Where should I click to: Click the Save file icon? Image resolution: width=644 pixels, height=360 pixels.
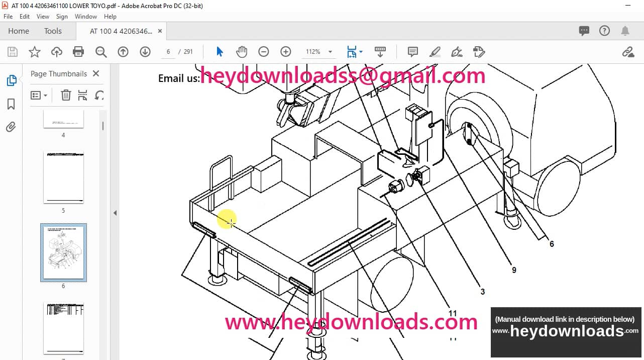click(13, 52)
